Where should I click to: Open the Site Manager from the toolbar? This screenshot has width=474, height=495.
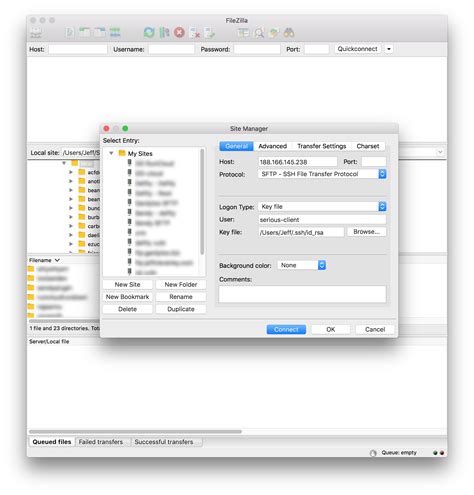coord(36,33)
